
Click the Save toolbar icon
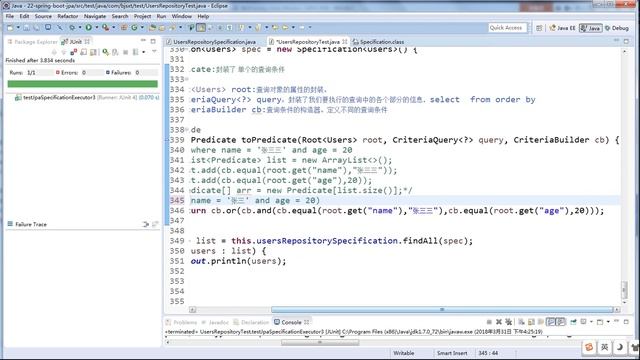point(27,27)
